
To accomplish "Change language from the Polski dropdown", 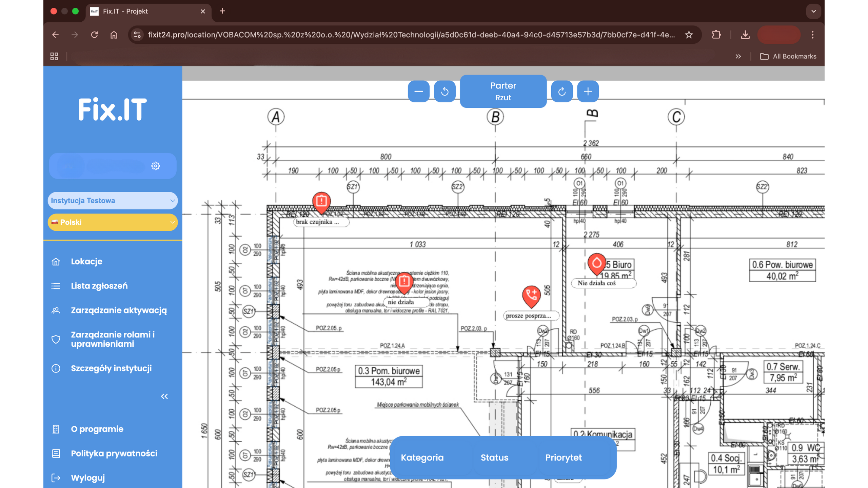I will pos(113,222).
